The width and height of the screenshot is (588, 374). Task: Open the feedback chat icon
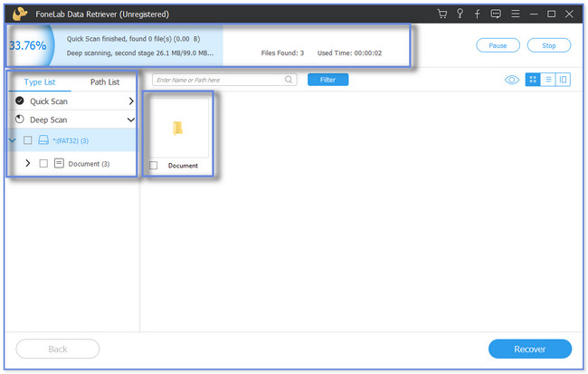point(496,14)
